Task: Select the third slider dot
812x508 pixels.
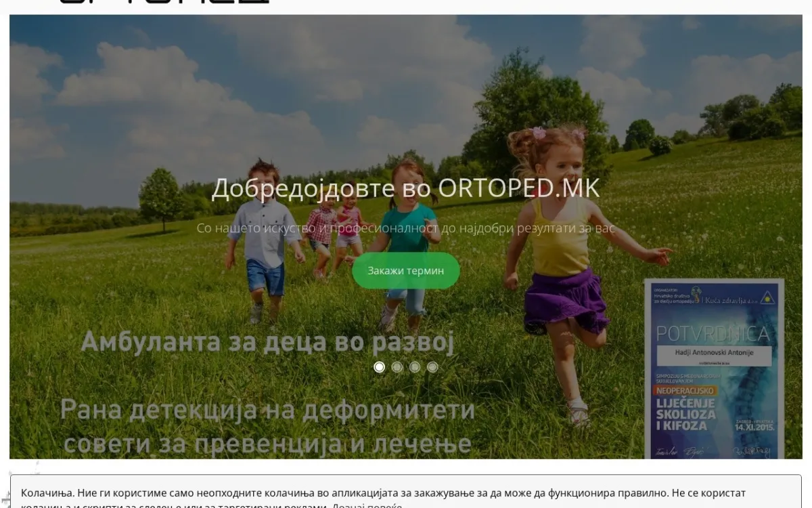Action: 415,367
